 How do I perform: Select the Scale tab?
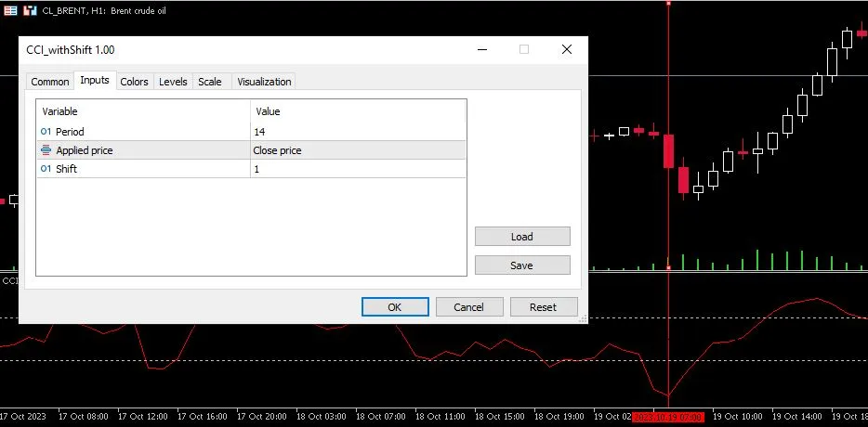click(x=210, y=82)
